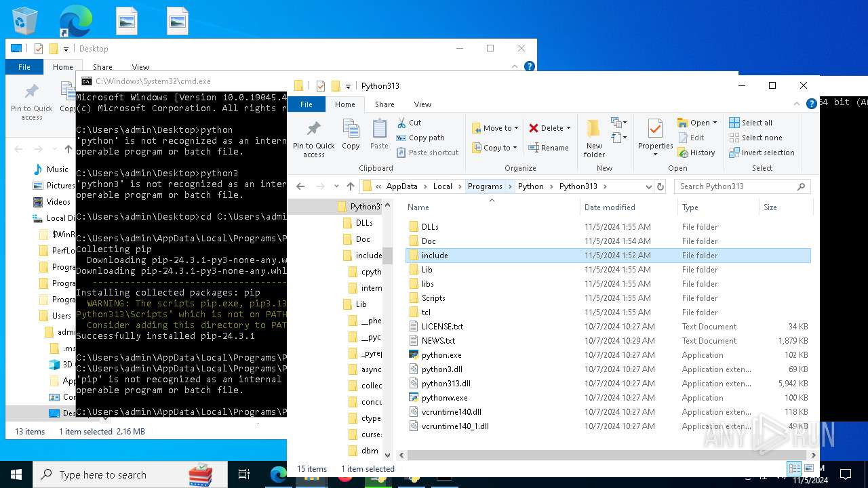The width and height of the screenshot is (868, 488).
Task: Click Rename in the Organize group
Action: point(549,148)
